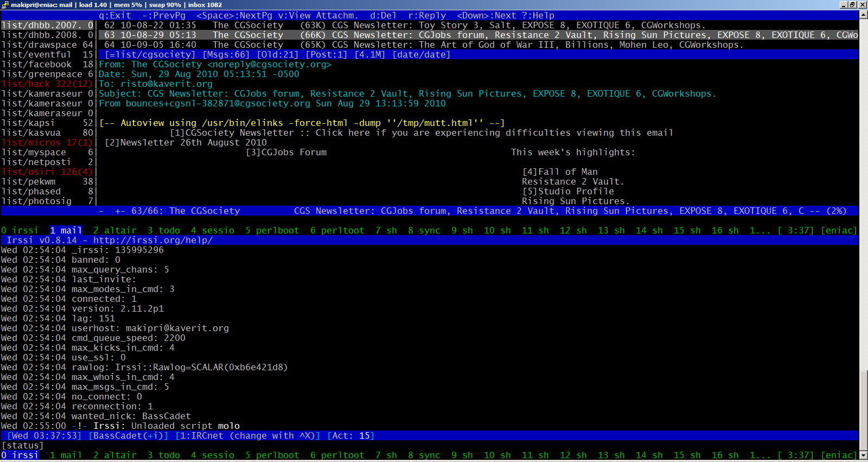Open list/pekwm folder
The width and height of the screenshot is (868, 462).
(47, 181)
